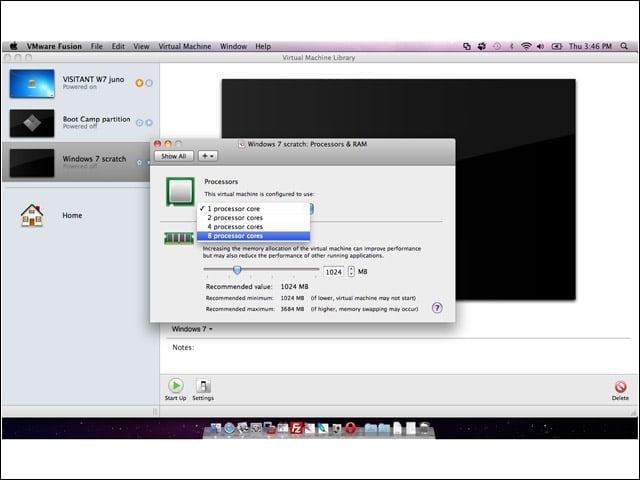Click the volume speaker icon in menu bar
This screenshot has height=480, width=640.
coord(540,46)
